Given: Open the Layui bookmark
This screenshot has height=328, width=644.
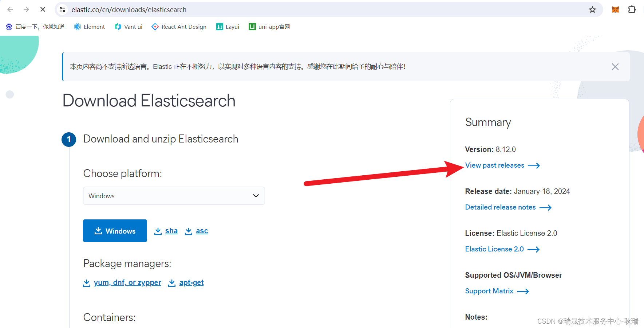Looking at the screenshot, I should coord(228,27).
